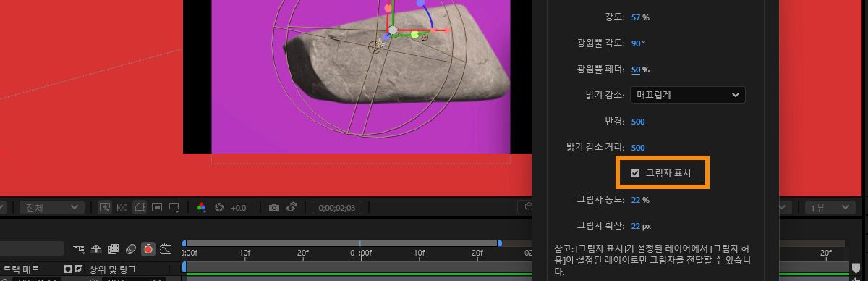Click the first 10f mark on time ruler
The image size is (868, 281).
click(x=245, y=253)
